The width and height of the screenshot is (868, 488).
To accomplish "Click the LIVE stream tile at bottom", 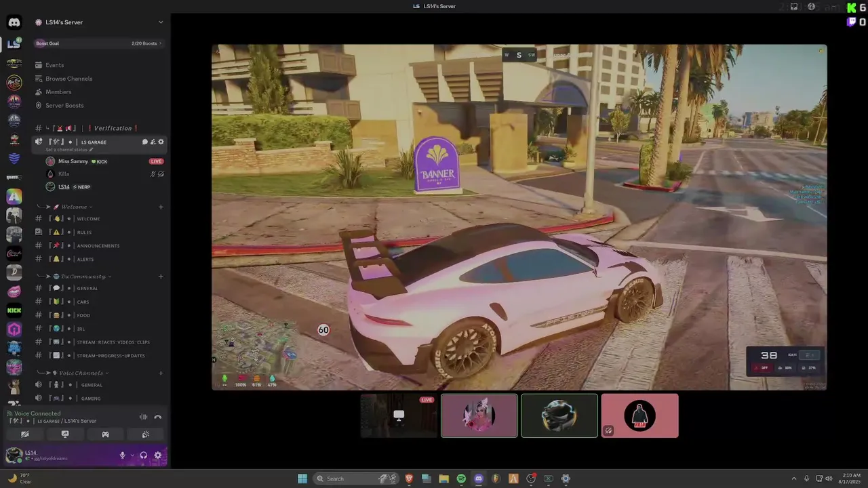I will pyautogui.click(x=399, y=415).
